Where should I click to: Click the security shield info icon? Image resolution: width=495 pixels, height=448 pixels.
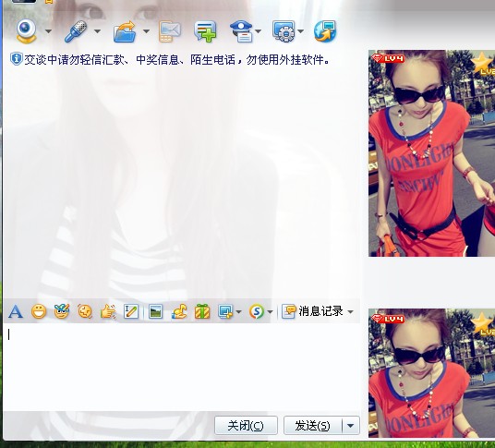point(16,59)
